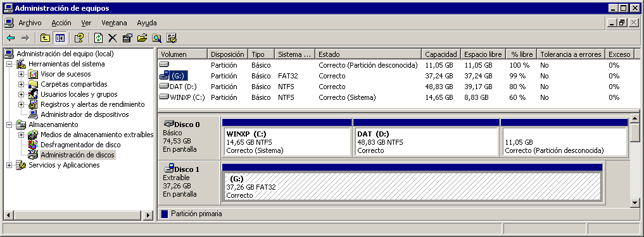Viewport: 644px width, 237px height.
Task: Expand Usuarios locales y grupos node
Action: [x=22, y=94]
